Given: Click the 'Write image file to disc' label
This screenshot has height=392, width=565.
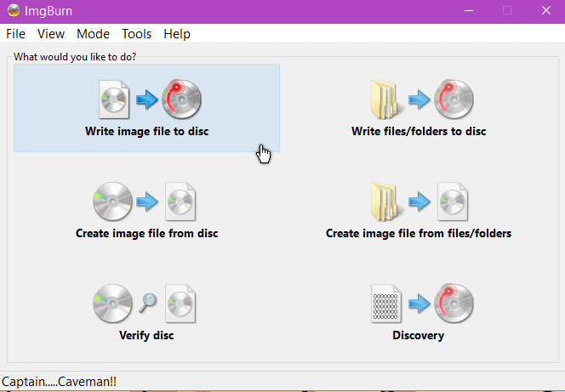Looking at the screenshot, I should tap(146, 132).
